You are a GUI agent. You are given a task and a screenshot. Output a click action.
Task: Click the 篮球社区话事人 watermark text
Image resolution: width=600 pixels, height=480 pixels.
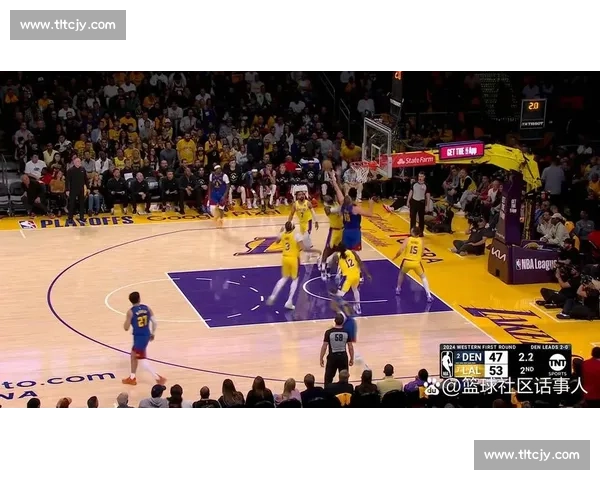point(517,386)
